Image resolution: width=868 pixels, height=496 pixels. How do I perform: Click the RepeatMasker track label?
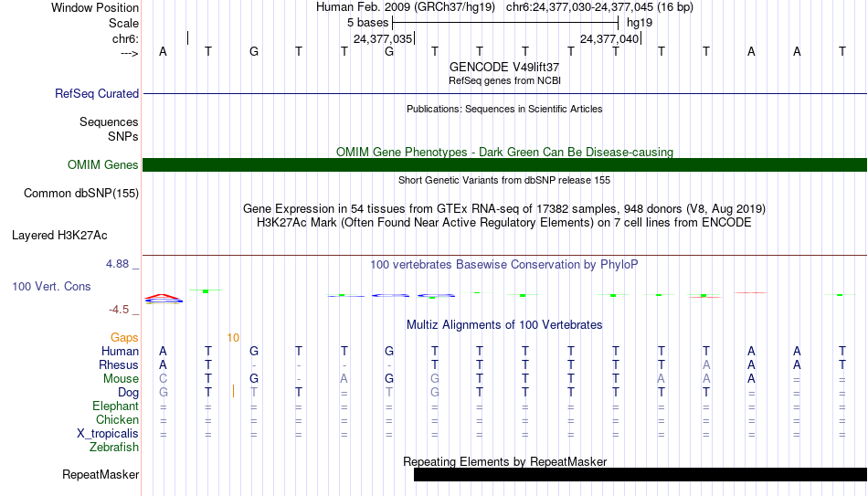tap(101, 475)
